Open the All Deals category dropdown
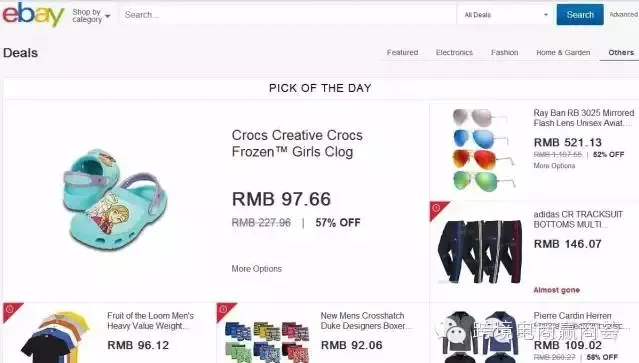Image resolution: width=639 pixels, height=363 pixels. (506, 15)
